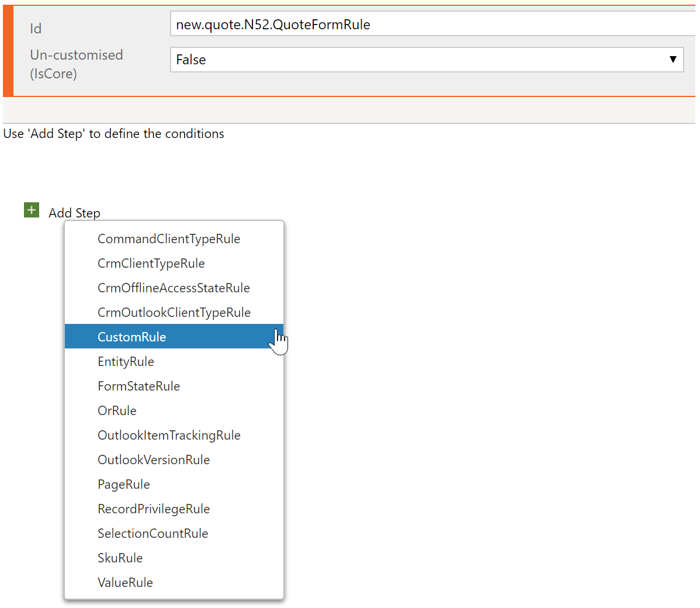
Task: Pick CrmOutlookClientTypeRule from the list
Action: [x=174, y=312]
